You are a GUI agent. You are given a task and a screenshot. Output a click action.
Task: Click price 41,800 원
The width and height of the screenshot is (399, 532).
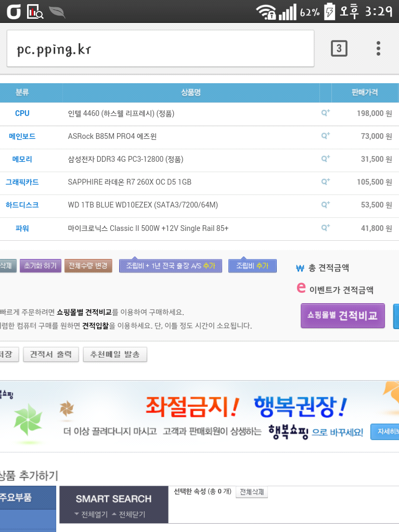click(376, 228)
